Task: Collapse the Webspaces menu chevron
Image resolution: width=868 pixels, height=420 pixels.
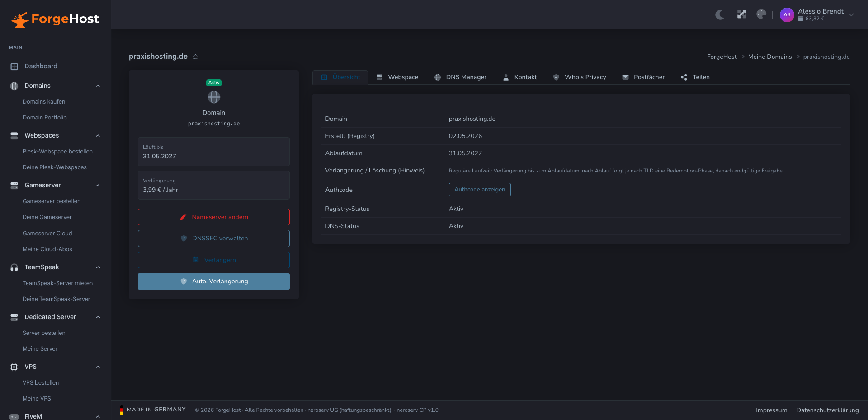Action: (x=98, y=136)
